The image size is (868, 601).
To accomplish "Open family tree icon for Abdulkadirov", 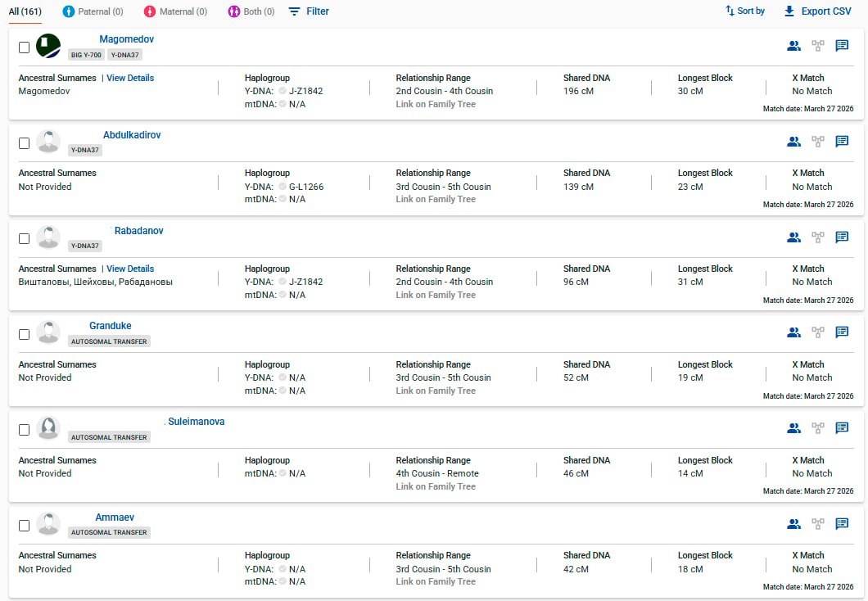I will (x=817, y=142).
